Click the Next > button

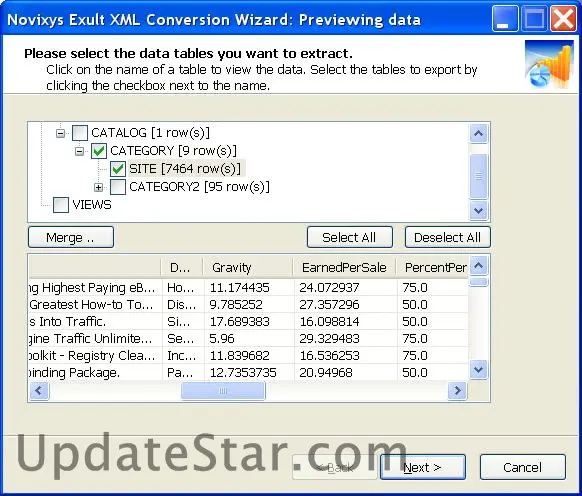tap(423, 467)
